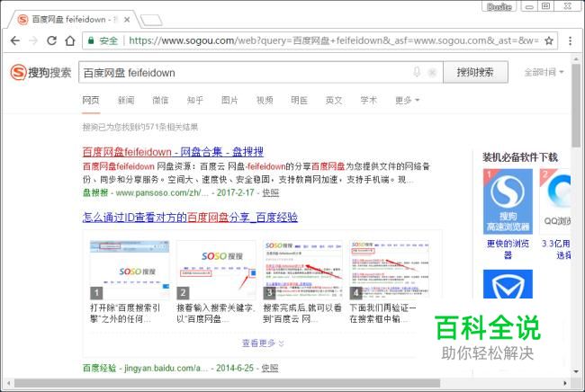
Task: Open 快照 for the jingyan.baidu.com result
Action: coord(270,368)
